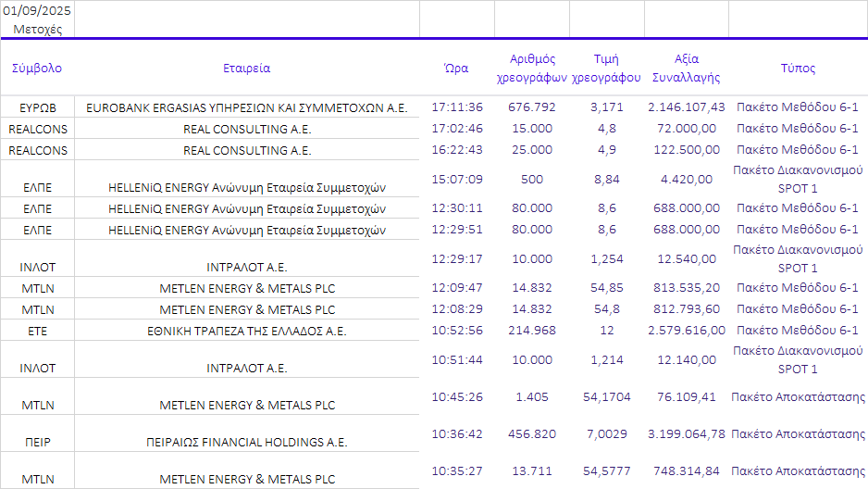Click price cell 4,8
The image size is (868, 489).
(607, 129)
